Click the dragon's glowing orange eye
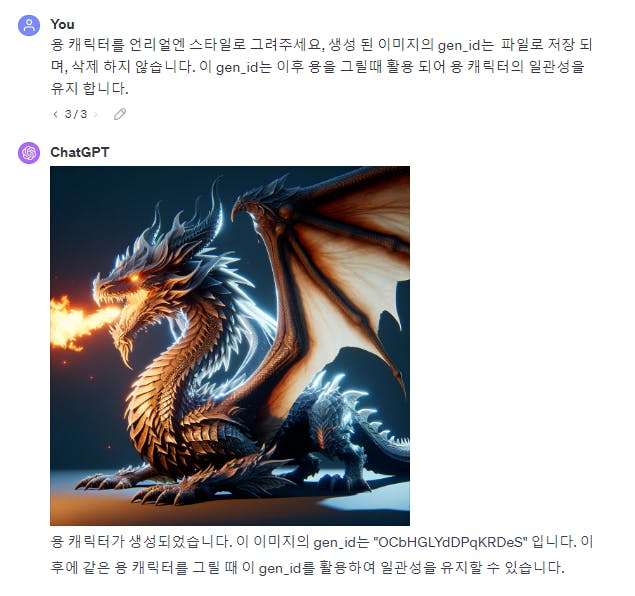Screen dimensions: 635x596 [135, 278]
